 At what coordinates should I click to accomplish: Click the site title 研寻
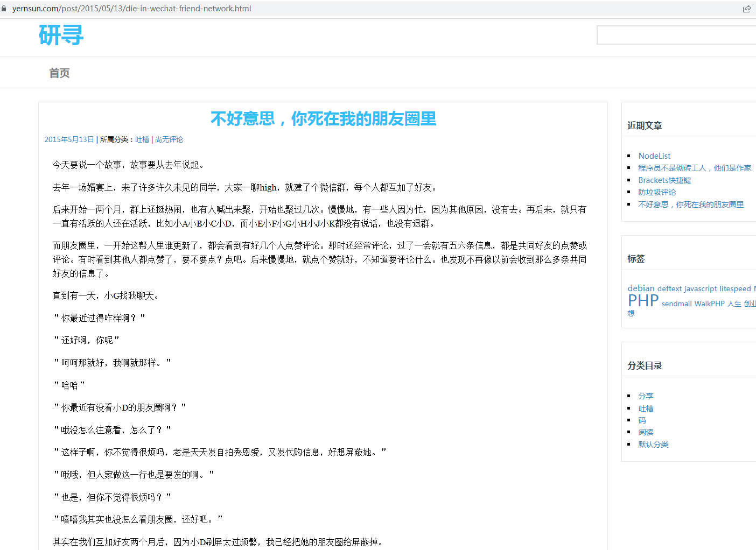(x=60, y=36)
